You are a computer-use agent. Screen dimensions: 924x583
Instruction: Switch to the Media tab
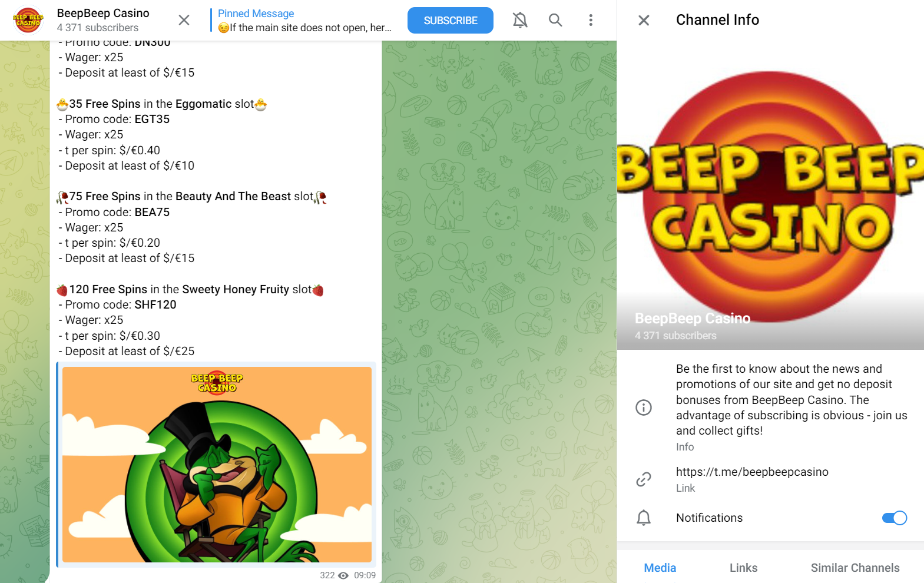point(660,568)
